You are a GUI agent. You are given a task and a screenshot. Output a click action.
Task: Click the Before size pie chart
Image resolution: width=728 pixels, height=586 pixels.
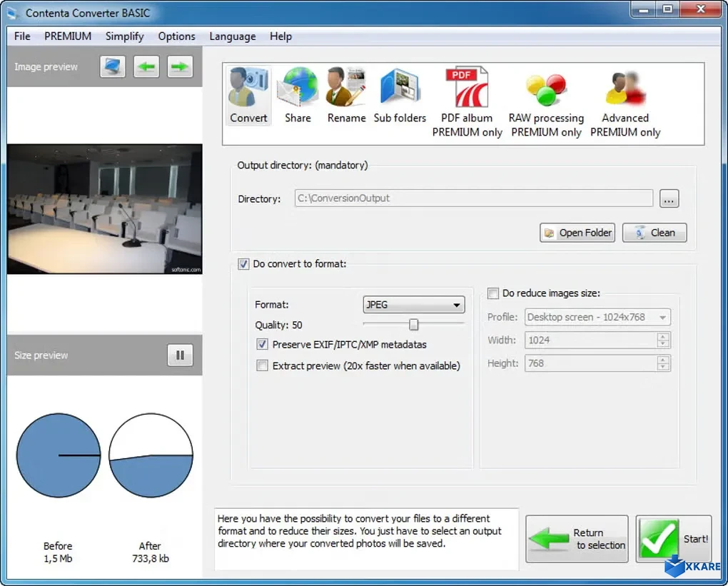59,455
